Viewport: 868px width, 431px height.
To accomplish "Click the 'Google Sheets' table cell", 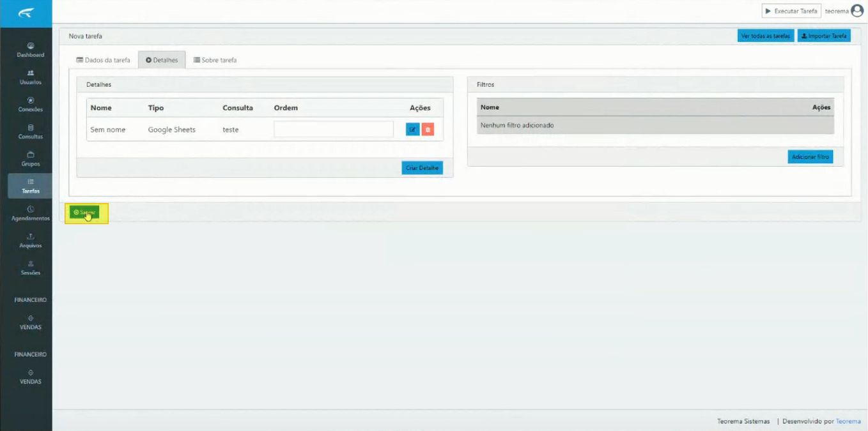I will pos(172,130).
